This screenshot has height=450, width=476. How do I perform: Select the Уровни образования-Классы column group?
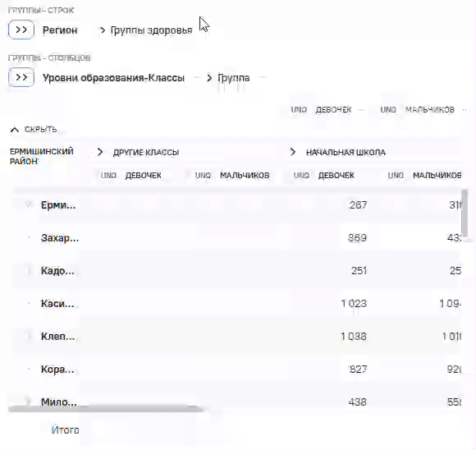(x=113, y=78)
